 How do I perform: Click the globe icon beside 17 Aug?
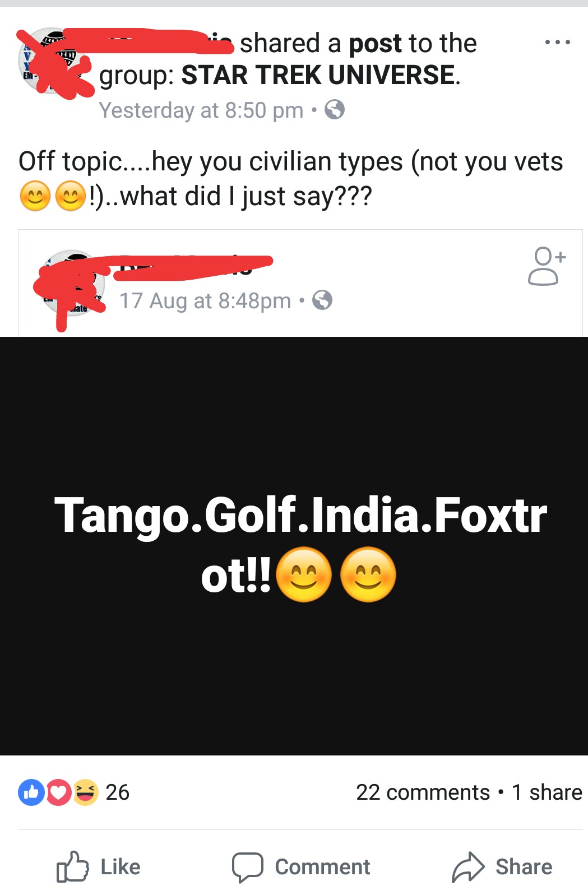coord(322,300)
